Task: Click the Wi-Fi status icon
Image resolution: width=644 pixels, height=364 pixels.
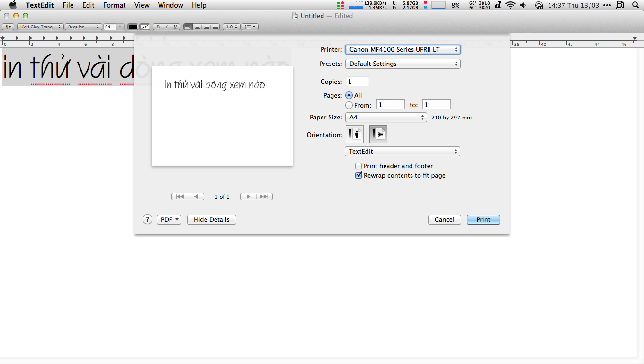Action: pyautogui.click(x=510, y=5)
